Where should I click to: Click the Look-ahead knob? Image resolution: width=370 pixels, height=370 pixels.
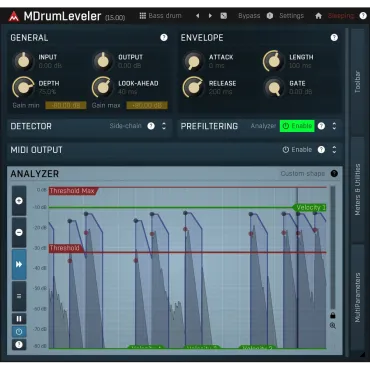click(103, 87)
